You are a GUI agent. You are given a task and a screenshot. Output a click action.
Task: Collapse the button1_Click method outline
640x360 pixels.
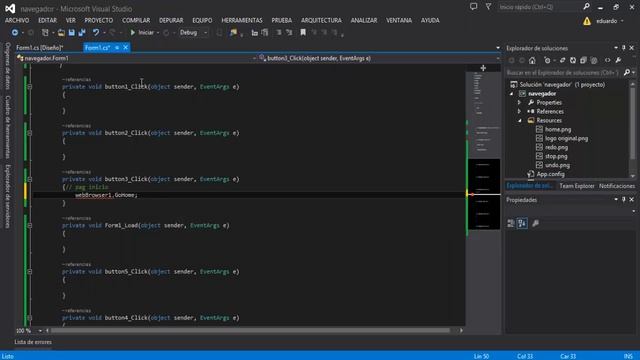tap(29, 87)
